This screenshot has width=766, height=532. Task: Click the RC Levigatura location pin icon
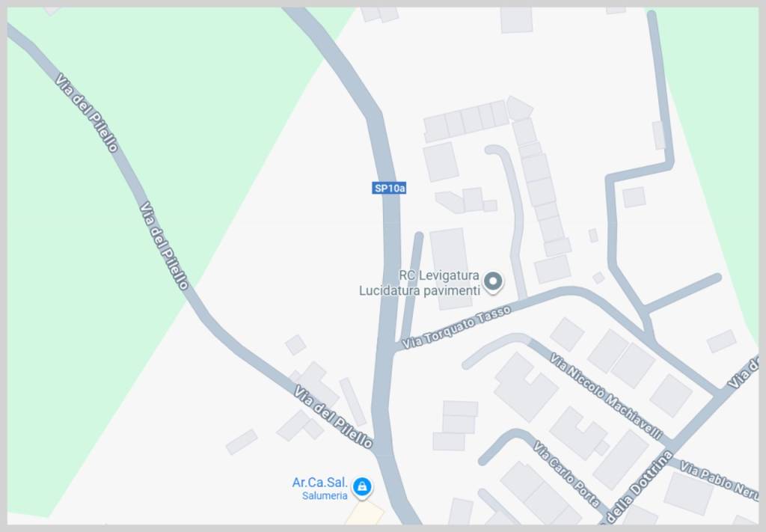tap(493, 282)
